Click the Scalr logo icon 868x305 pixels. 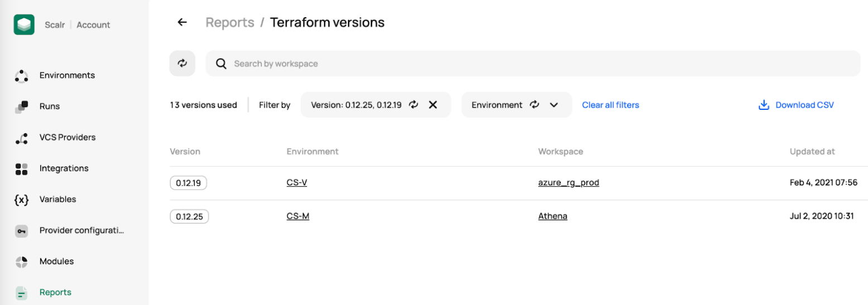coord(24,25)
